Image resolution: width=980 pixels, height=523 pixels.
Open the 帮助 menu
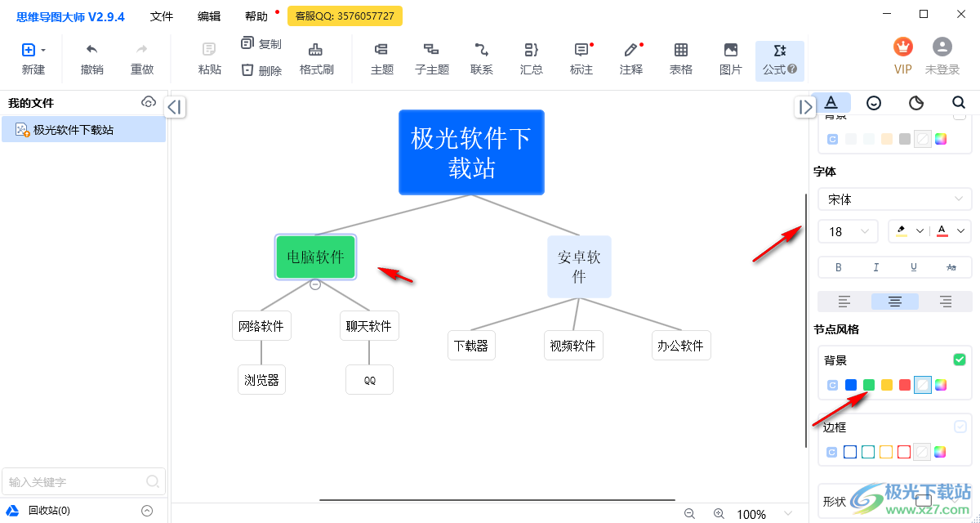coord(256,16)
